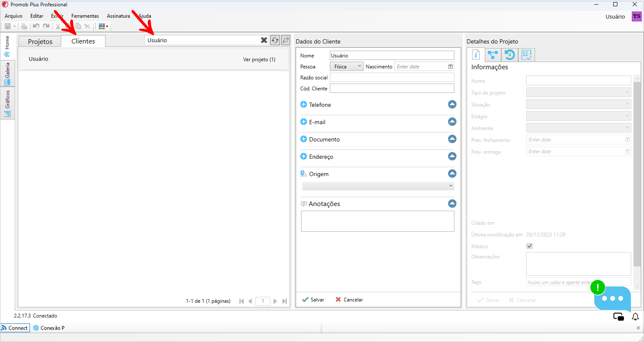
Task: Open the Prev. entrega calendar icon
Action: 628,151
